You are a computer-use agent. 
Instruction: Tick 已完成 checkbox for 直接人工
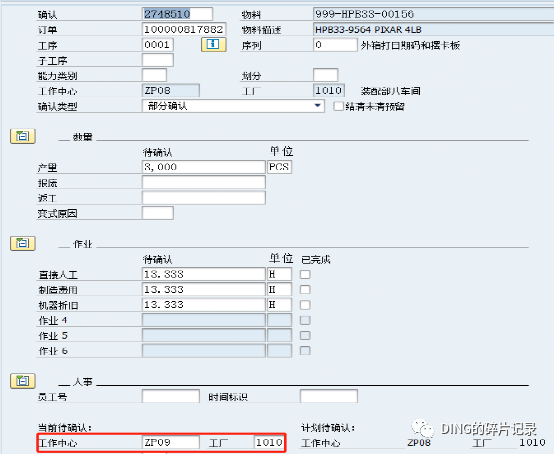[305, 275]
